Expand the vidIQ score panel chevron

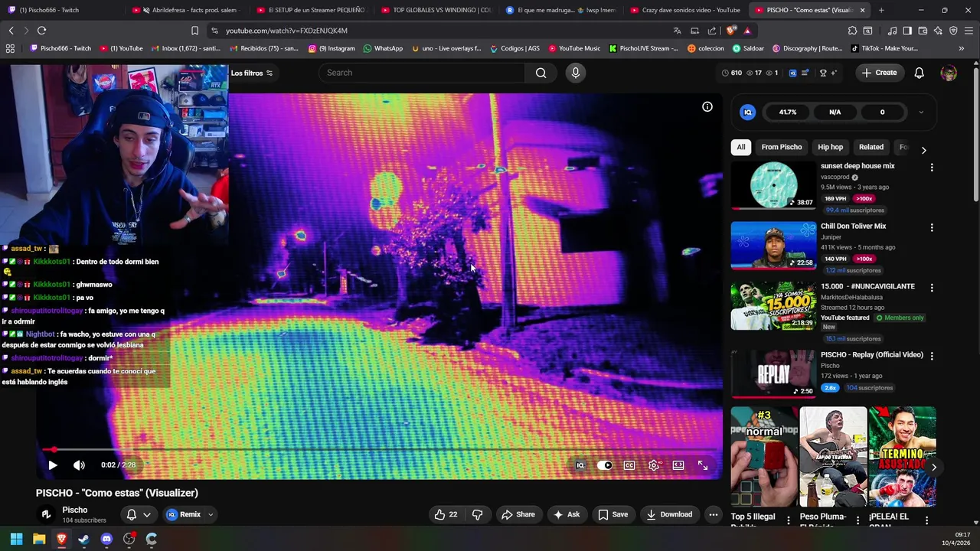[x=921, y=112]
